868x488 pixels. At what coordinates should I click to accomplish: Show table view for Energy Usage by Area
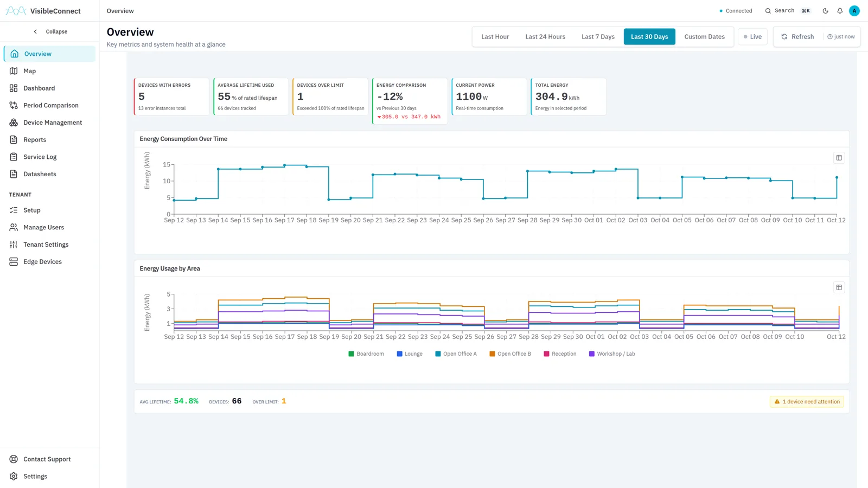[x=839, y=287]
